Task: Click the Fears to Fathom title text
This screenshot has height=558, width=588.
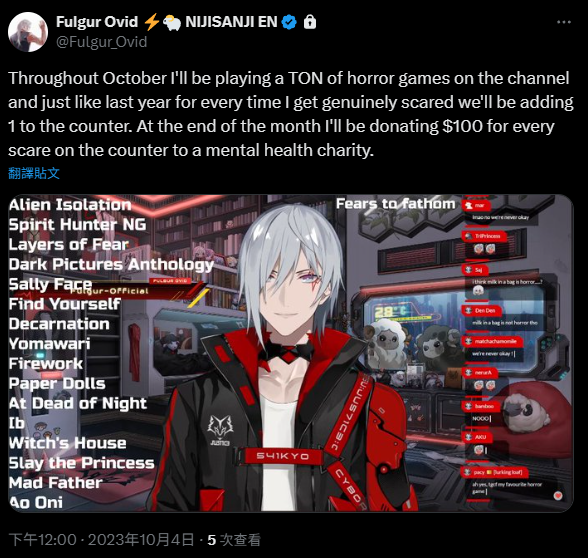Action: click(395, 204)
